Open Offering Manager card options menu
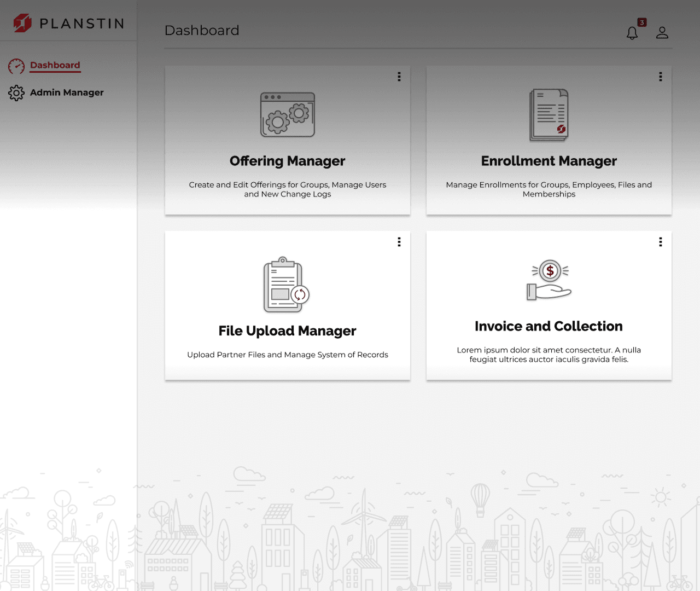The height and width of the screenshot is (591, 700). (399, 77)
